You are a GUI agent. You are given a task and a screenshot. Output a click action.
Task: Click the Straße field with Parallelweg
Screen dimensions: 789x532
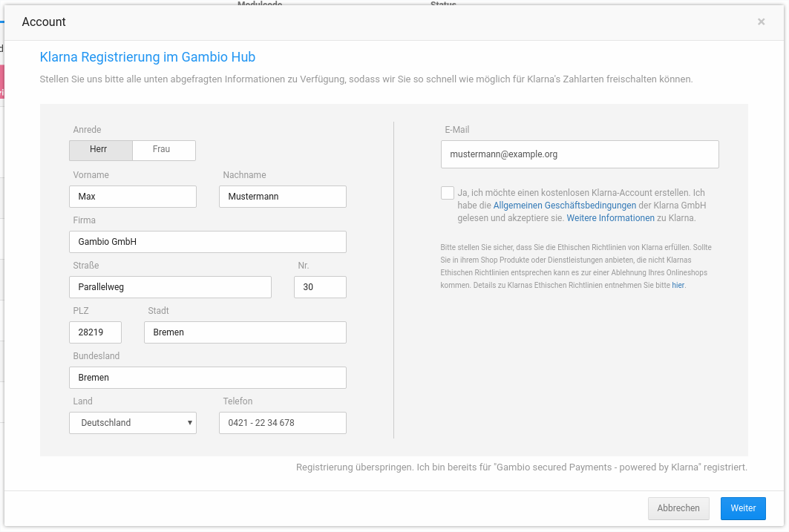(170, 287)
